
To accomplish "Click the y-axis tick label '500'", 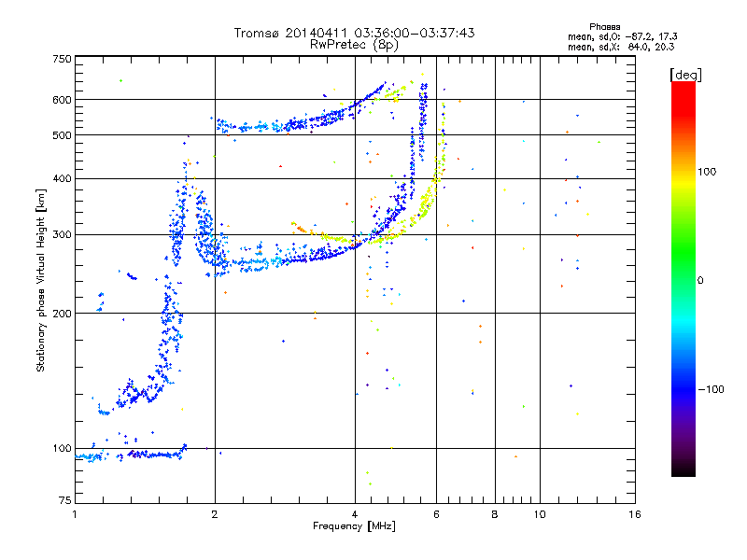I will click(x=63, y=135).
